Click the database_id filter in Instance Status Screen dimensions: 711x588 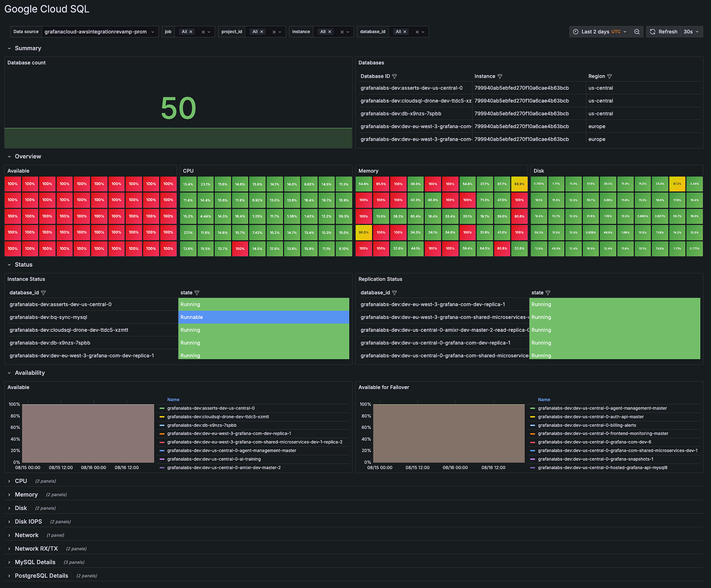(x=43, y=293)
